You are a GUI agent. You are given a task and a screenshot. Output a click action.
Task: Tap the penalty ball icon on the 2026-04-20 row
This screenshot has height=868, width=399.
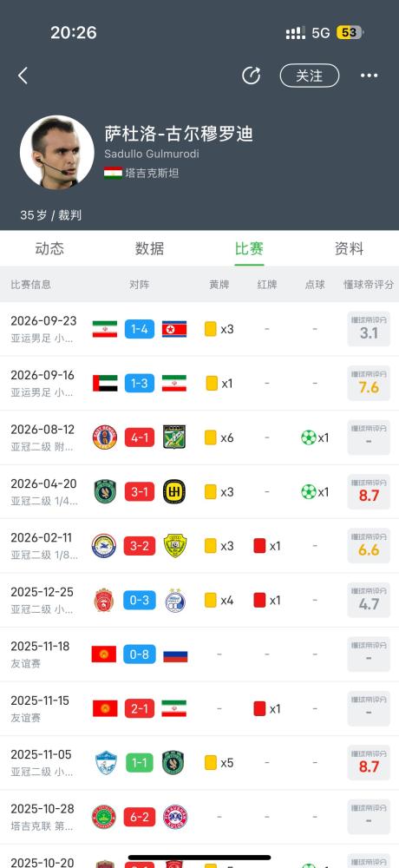tap(308, 491)
